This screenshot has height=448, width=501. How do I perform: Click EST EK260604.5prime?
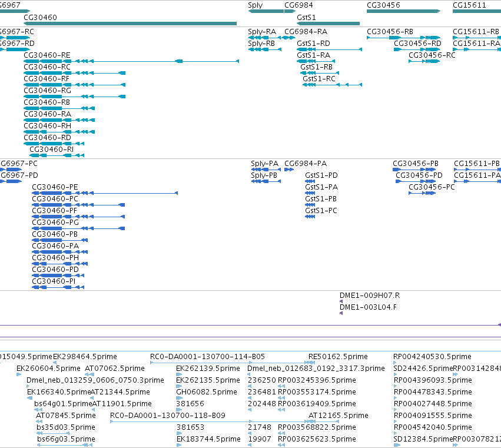pos(48,369)
